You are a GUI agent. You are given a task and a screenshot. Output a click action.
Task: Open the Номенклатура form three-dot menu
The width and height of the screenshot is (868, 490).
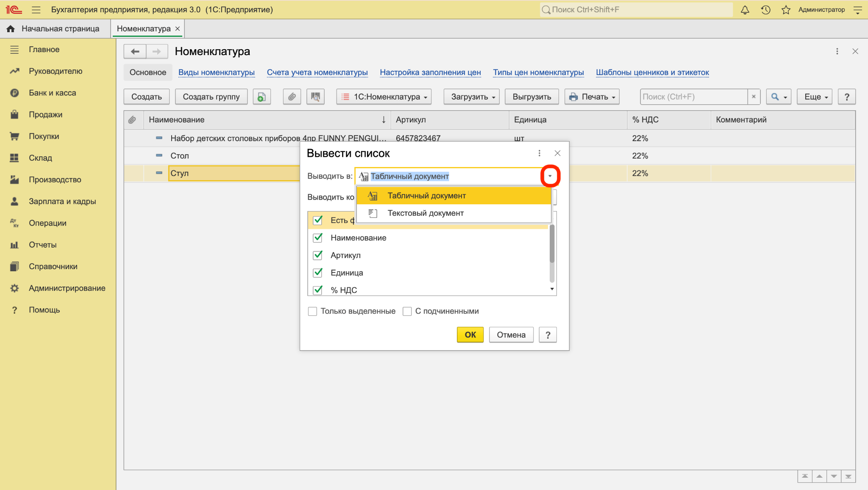(837, 51)
